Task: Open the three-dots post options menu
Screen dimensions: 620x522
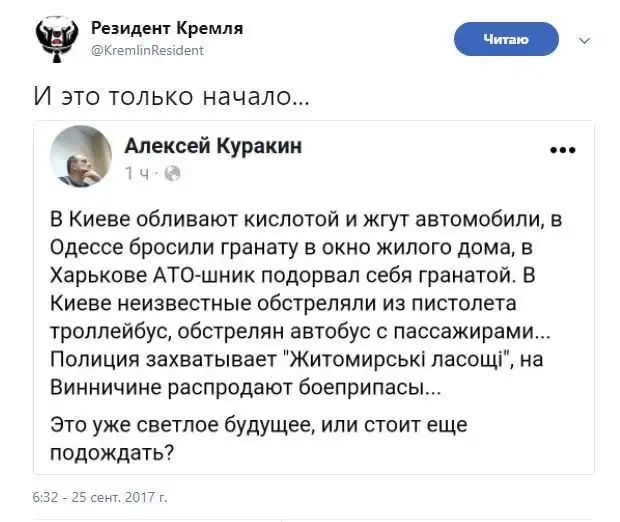Action: 563,150
